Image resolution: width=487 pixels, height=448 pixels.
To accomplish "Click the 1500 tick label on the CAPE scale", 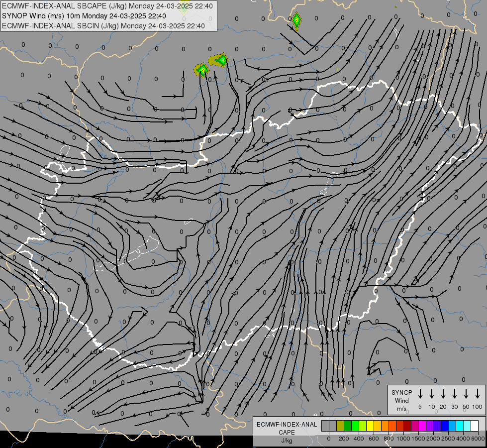I will [x=418, y=439].
